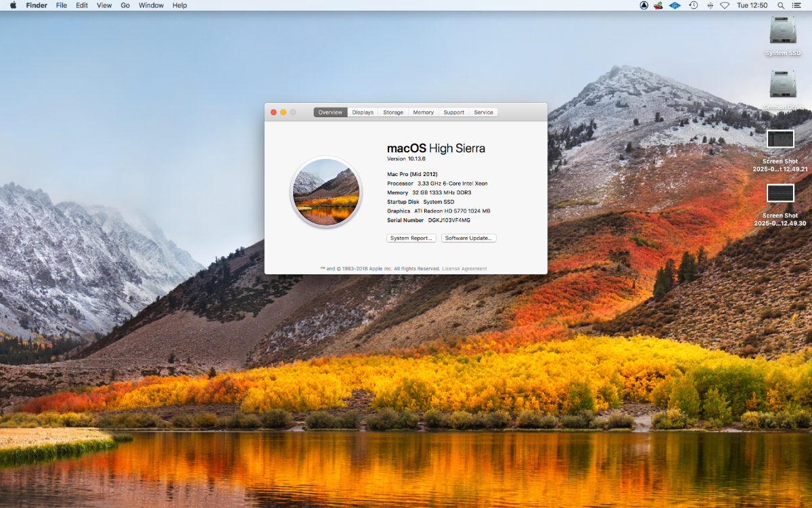
Task: Open the License Agreement link
Action: coord(464,269)
